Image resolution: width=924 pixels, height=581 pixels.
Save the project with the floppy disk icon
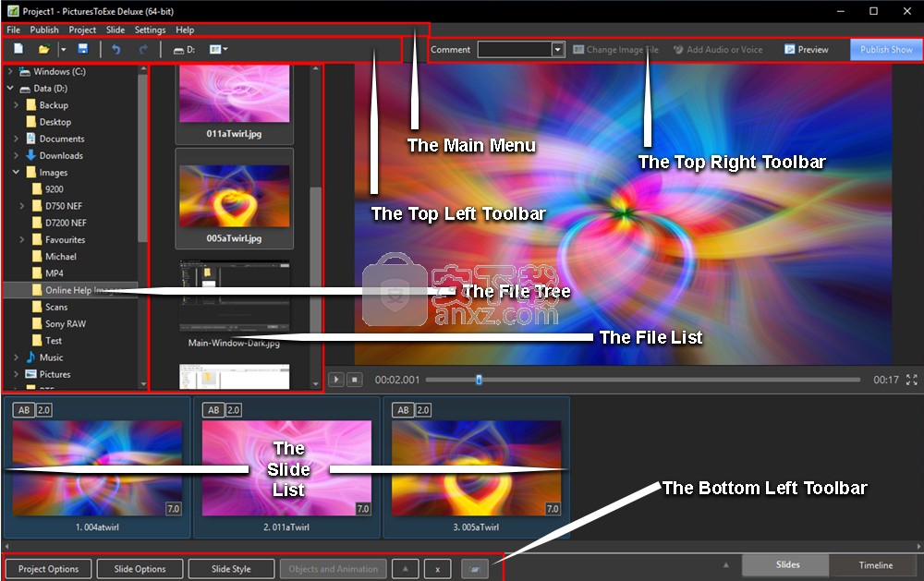click(x=83, y=49)
